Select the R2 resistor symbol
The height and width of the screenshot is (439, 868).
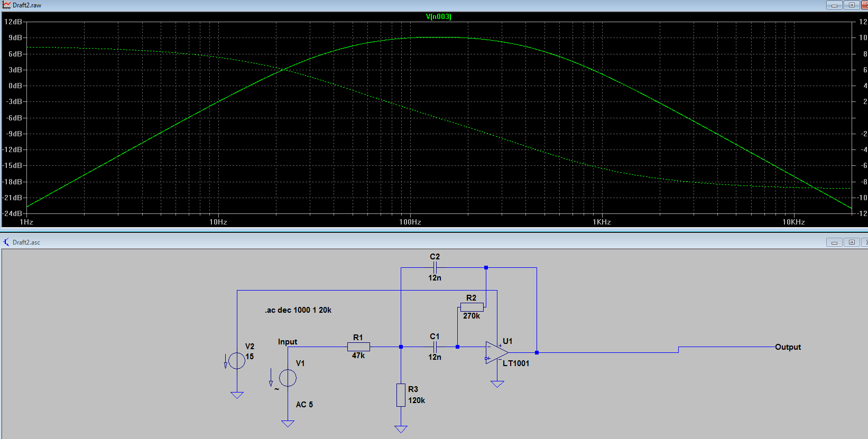[x=472, y=307]
